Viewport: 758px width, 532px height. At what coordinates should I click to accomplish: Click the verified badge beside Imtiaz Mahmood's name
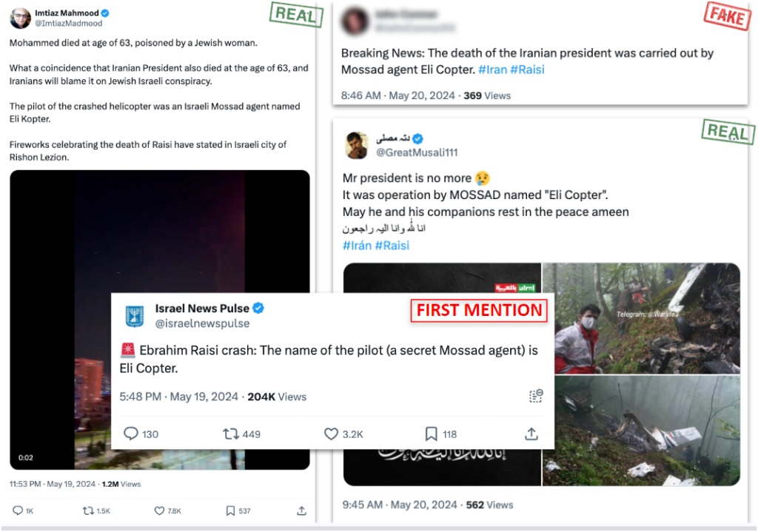point(104,13)
